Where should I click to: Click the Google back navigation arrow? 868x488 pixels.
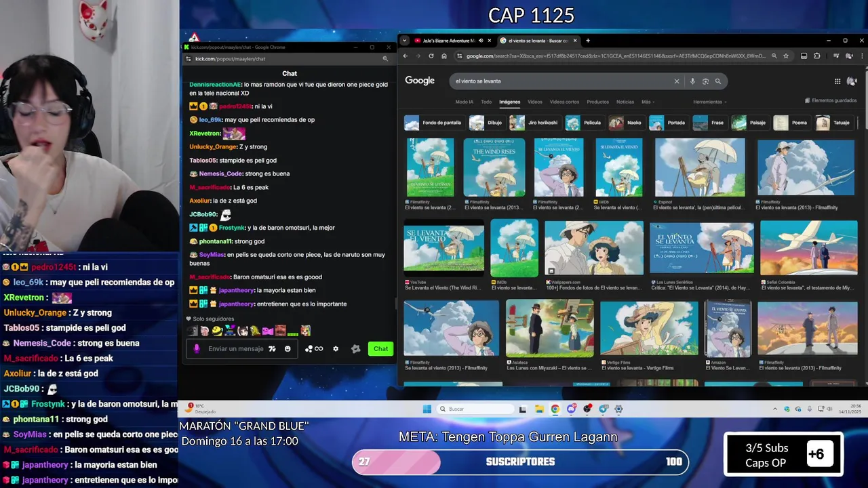(406, 56)
